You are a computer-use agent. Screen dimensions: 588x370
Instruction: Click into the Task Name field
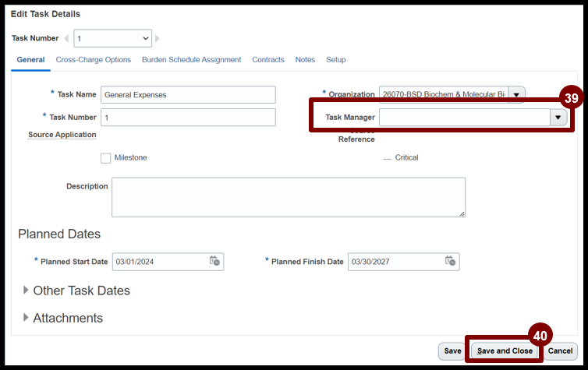click(188, 95)
